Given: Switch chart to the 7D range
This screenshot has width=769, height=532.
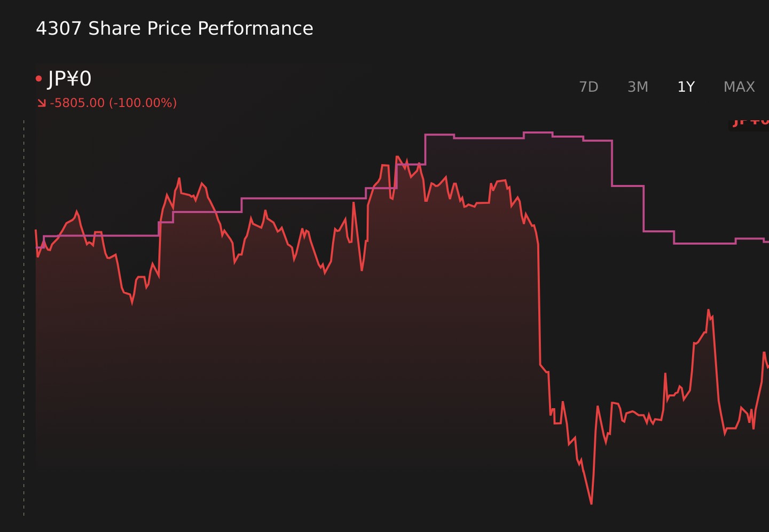Looking at the screenshot, I should pos(588,87).
